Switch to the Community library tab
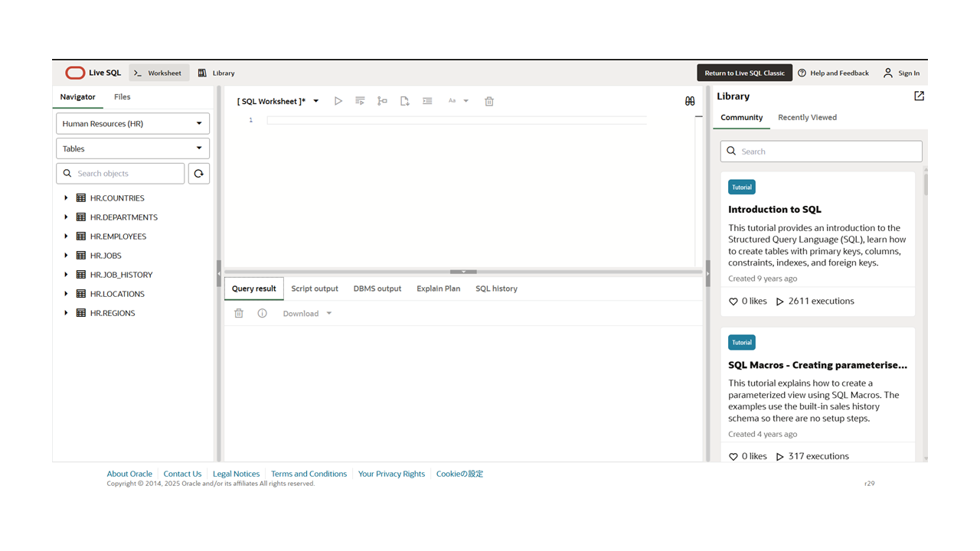 pyautogui.click(x=742, y=118)
